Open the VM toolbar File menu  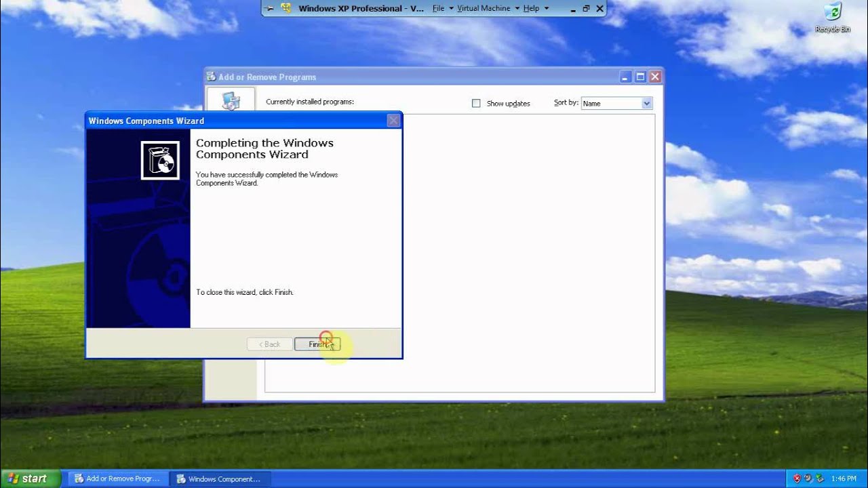click(439, 8)
